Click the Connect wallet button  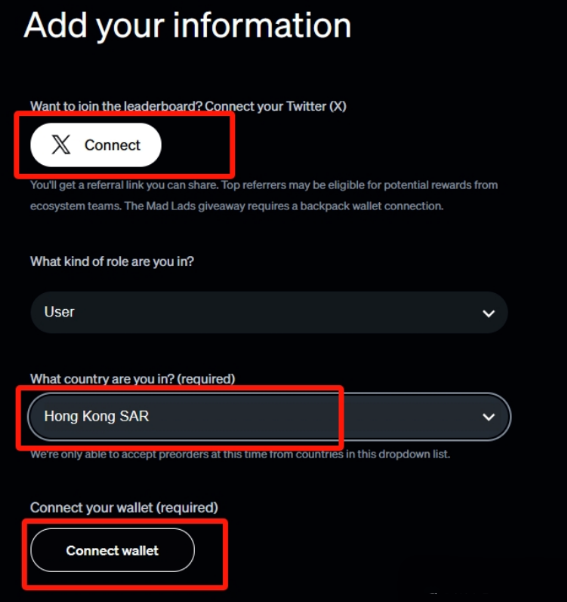(x=112, y=550)
